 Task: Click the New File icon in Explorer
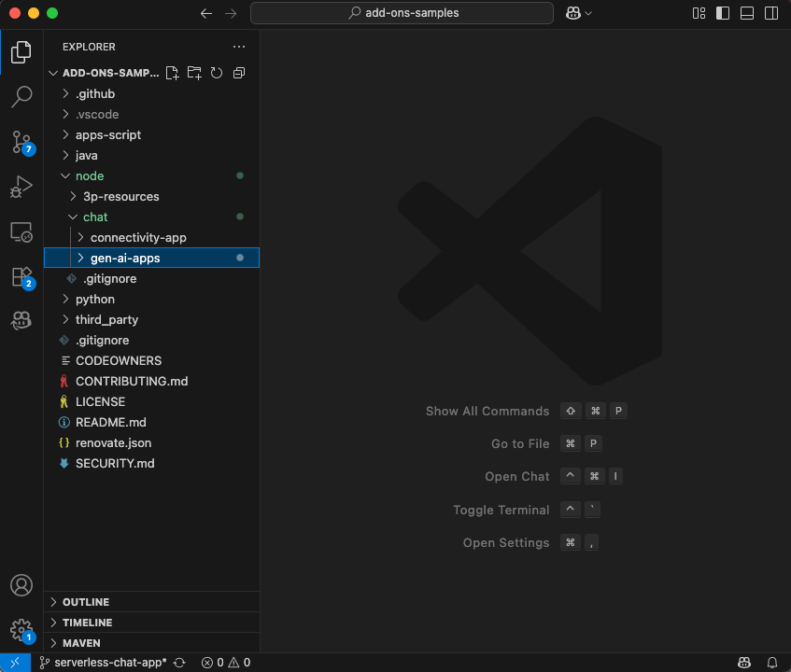(x=172, y=73)
